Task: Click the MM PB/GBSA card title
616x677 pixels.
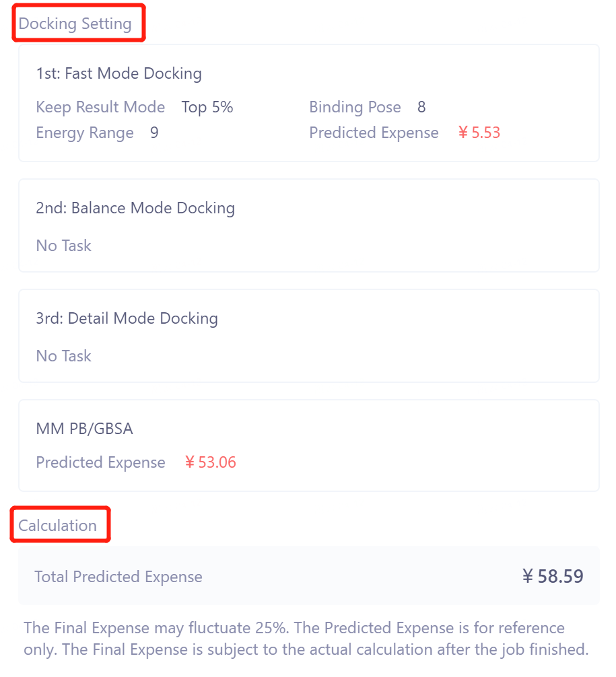Action: tap(84, 429)
